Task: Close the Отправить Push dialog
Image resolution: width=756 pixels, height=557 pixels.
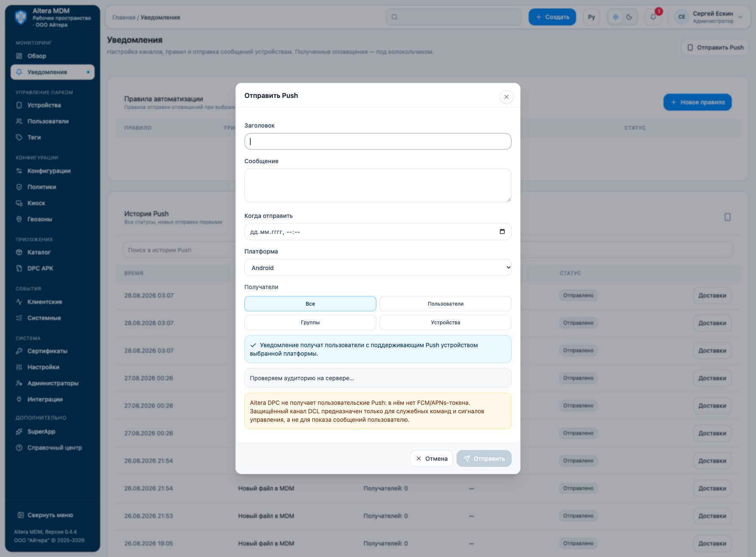Action: coord(506,97)
